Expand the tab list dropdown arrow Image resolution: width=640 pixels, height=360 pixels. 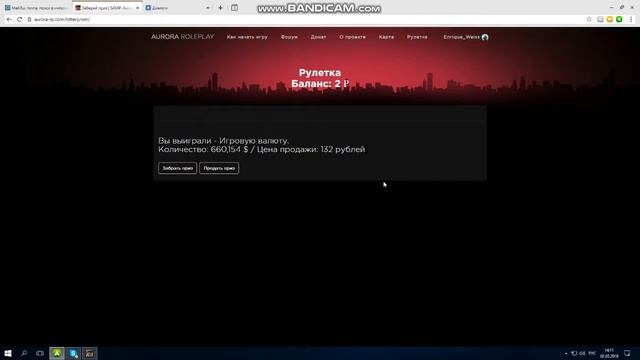[x=208, y=8]
